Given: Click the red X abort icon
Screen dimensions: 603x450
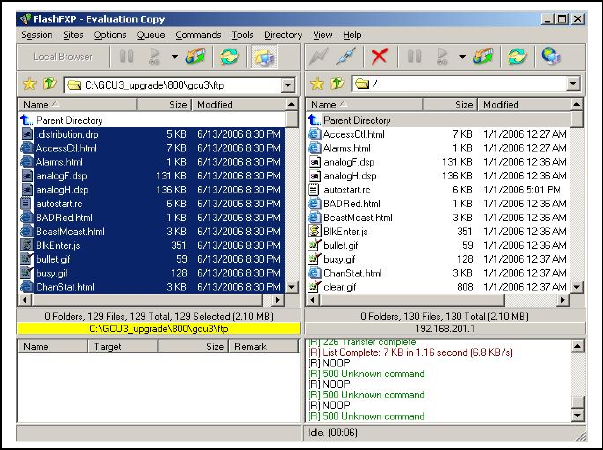Looking at the screenshot, I should (x=379, y=57).
